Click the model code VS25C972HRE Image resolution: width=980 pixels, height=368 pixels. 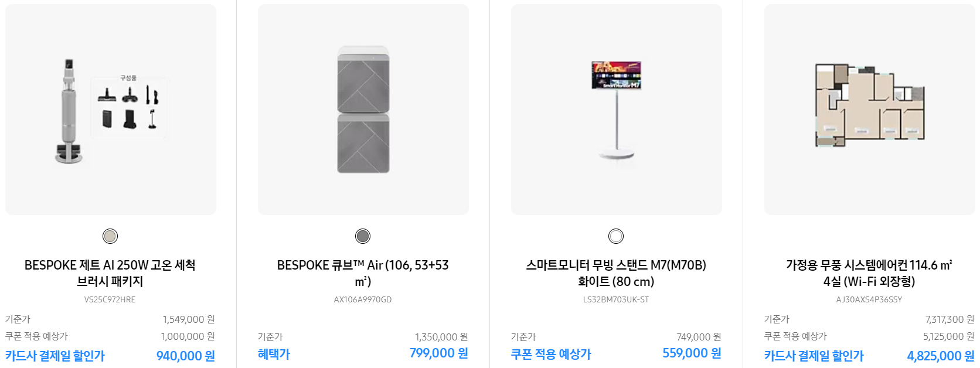[110, 299]
